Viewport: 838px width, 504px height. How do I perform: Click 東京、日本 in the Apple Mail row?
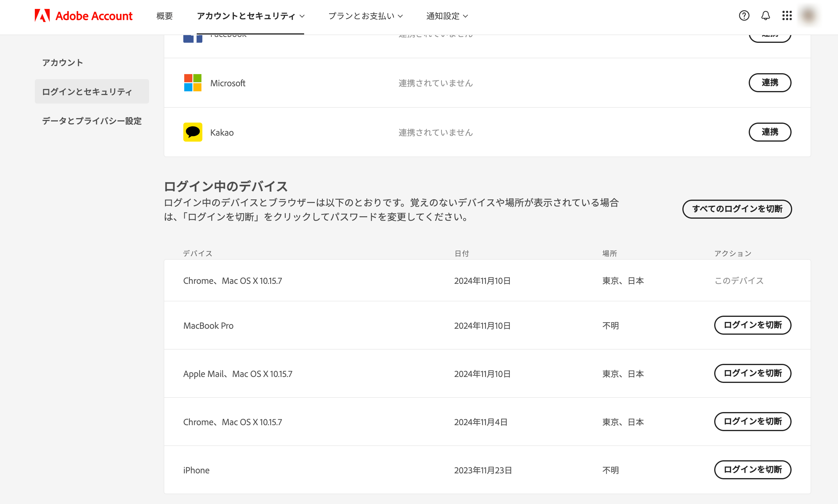point(623,374)
